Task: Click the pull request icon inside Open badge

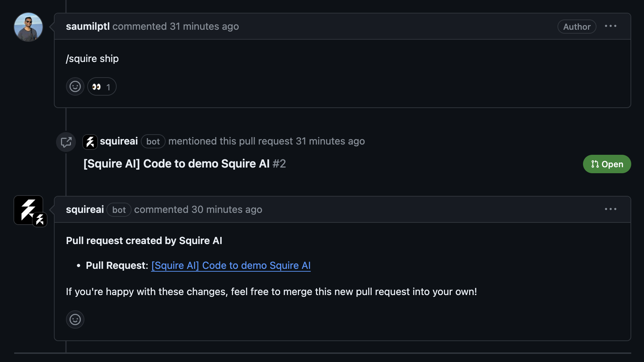Action: (x=595, y=164)
